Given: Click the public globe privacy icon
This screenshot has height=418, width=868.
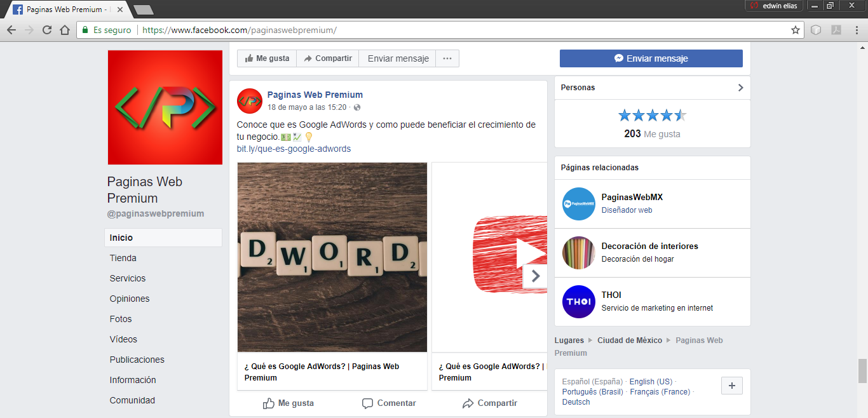Looking at the screenshot, I should pos(357,107).
